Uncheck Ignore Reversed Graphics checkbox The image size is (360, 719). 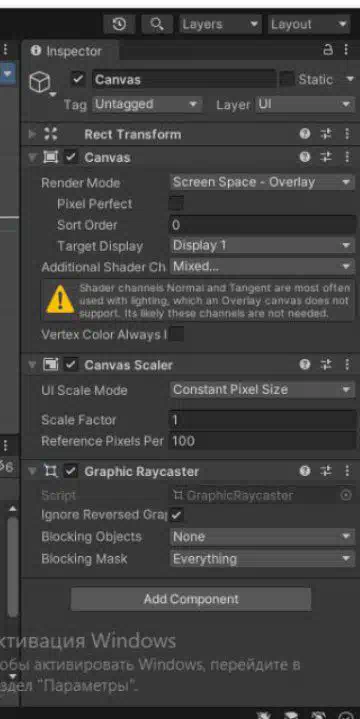176,515
